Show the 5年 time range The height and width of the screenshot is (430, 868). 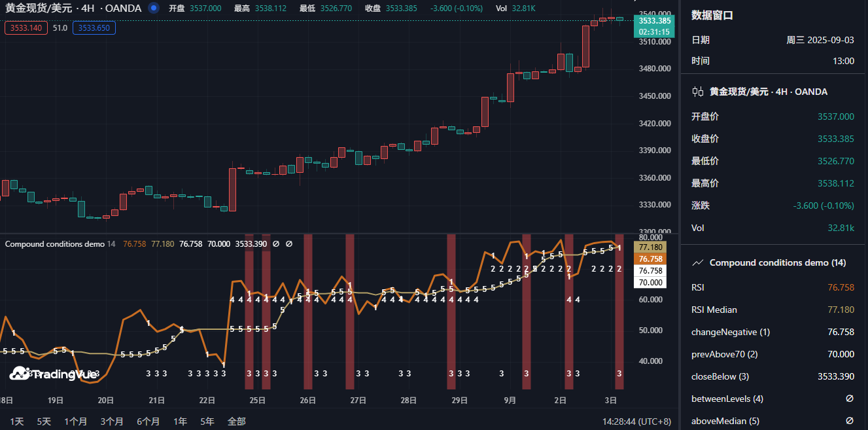click(207, 421)
